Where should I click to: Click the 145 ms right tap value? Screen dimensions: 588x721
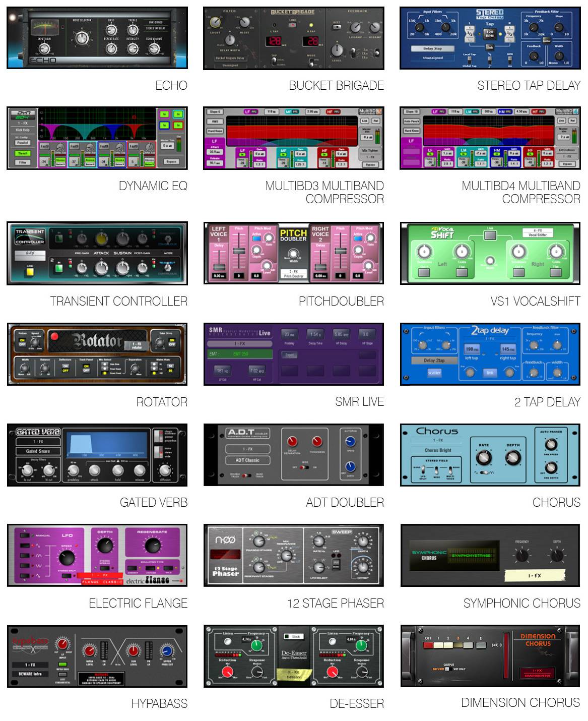(507, 349)
